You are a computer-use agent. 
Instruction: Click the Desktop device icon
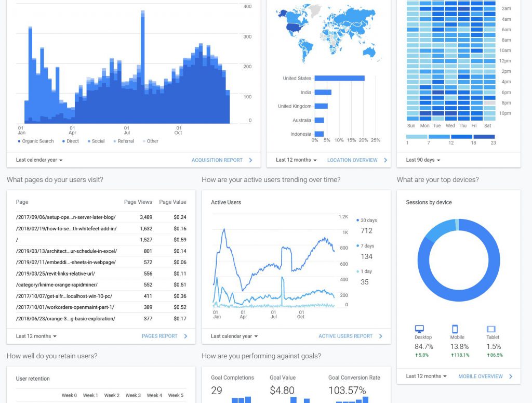click(419, 329)
